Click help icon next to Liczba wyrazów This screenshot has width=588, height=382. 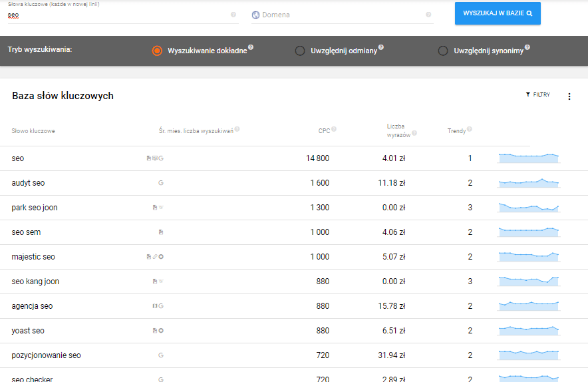414,133
